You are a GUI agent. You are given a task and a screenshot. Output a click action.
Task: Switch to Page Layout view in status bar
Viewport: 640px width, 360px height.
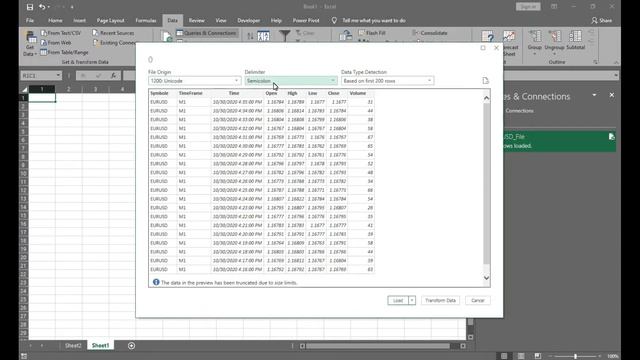[521, 356]
